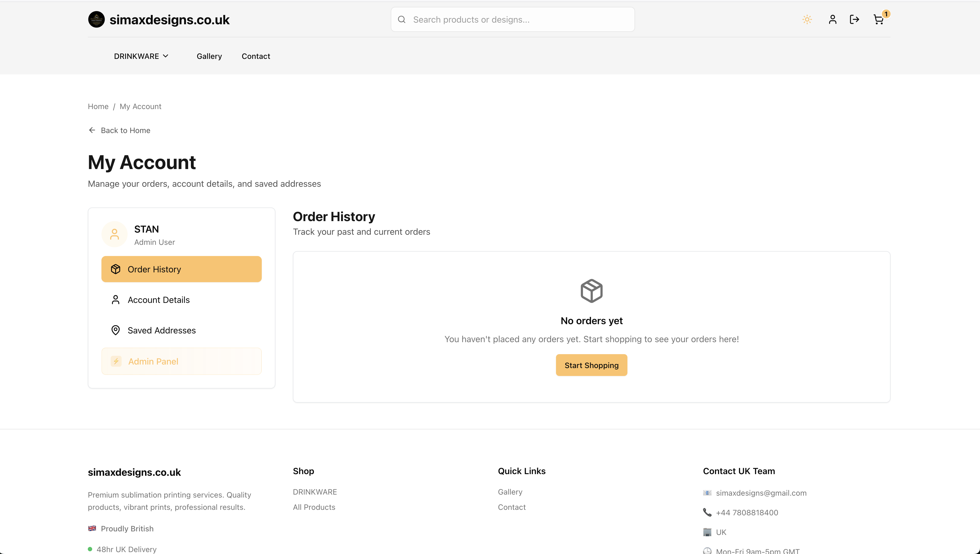Select Saved Addresses in sidebar
980x554 pixels.
[161, 330]
